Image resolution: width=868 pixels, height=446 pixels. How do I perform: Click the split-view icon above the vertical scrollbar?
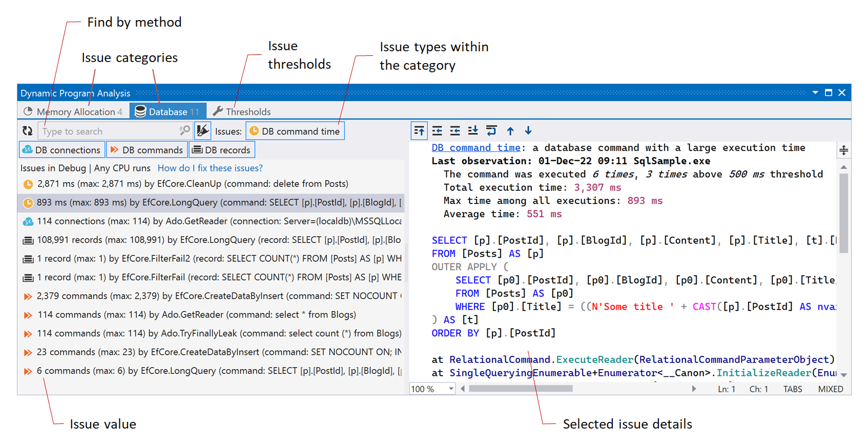(843, 150)
